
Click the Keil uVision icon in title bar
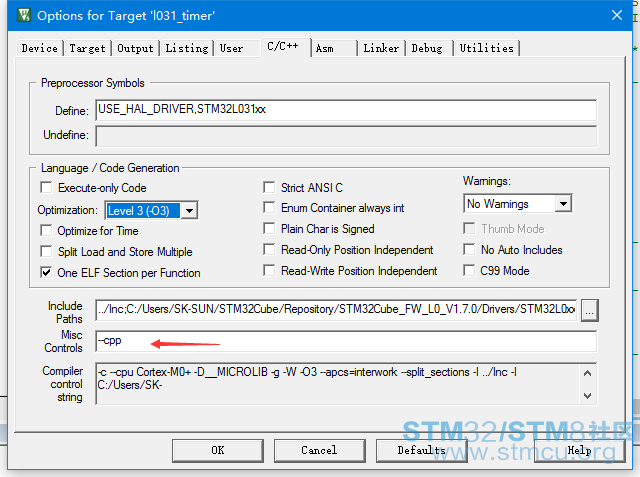click(24, 16)
